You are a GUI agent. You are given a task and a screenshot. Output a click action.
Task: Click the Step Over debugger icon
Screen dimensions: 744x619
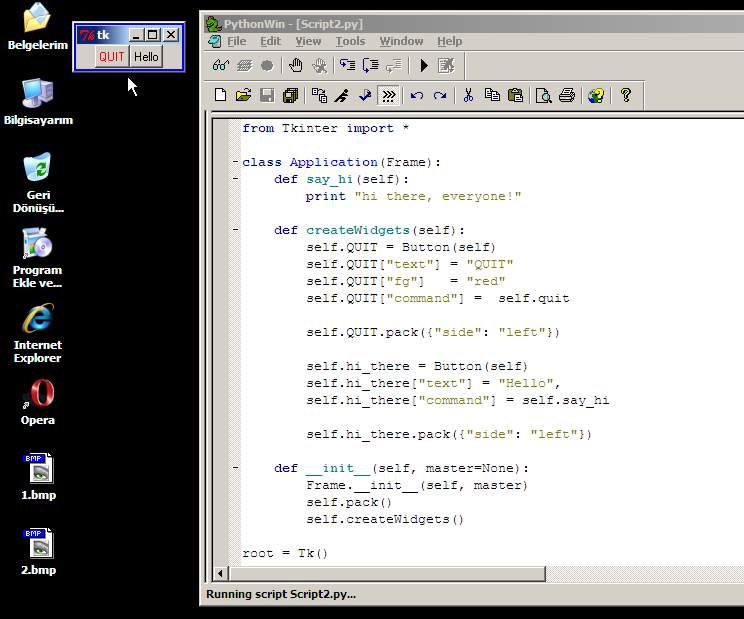pos(371,65)
